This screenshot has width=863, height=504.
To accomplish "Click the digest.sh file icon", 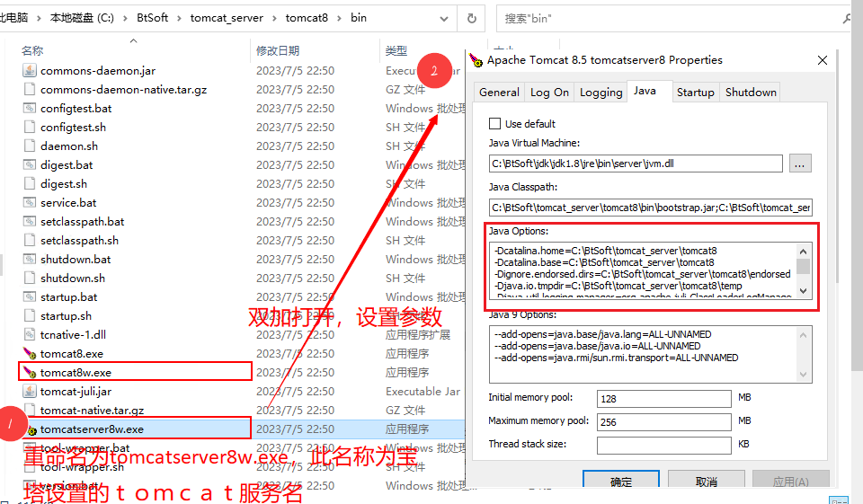I will tap(29, 184).
